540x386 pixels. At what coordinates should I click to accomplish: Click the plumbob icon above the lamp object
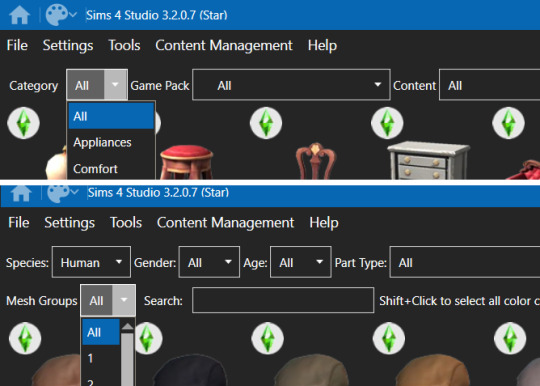(23, 123)
